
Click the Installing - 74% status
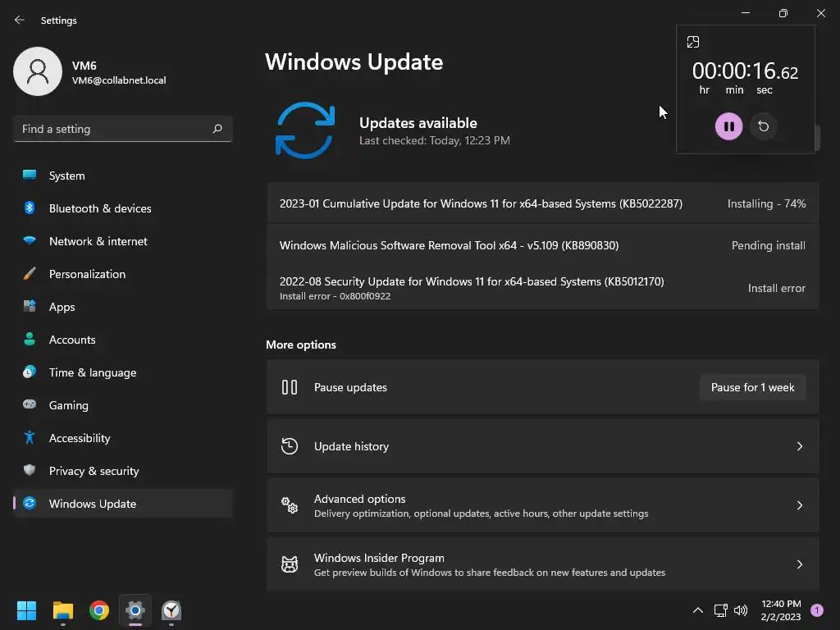(766, 203)
